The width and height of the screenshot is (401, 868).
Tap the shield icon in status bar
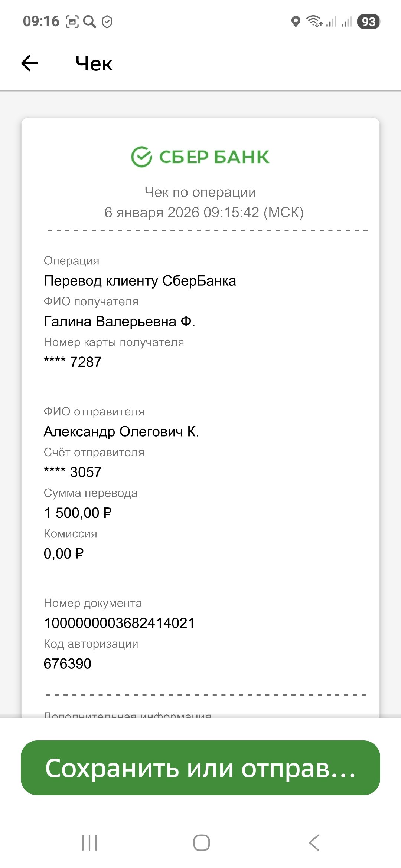(x=107, y=22)
